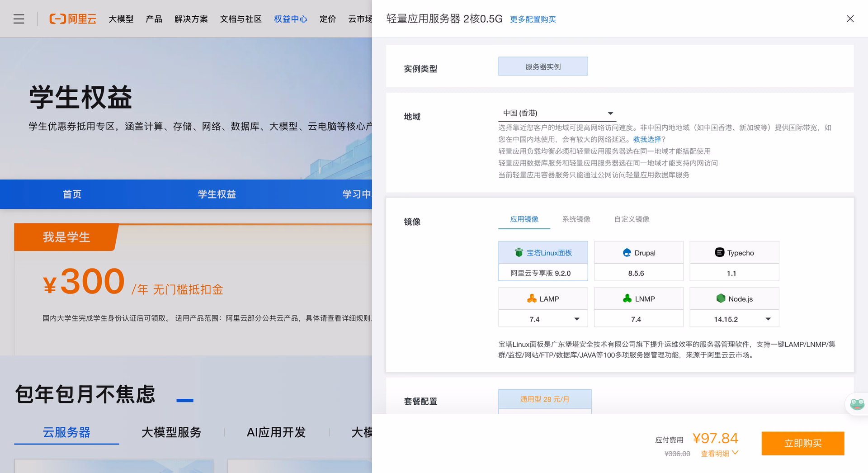
Task: Click the LNMP version 7.4 cell
Action: coord(638,319)
